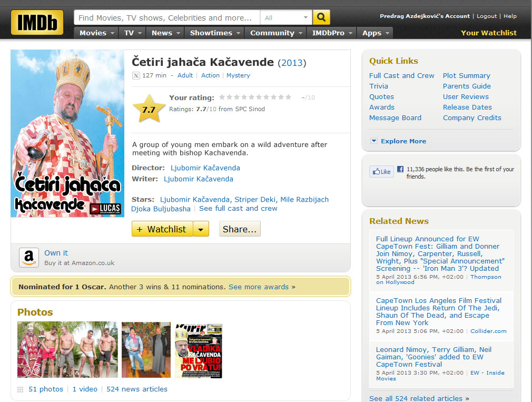Click the IMDb logo
Viewport: 532px width, 402px height.
tap(37, 23)
